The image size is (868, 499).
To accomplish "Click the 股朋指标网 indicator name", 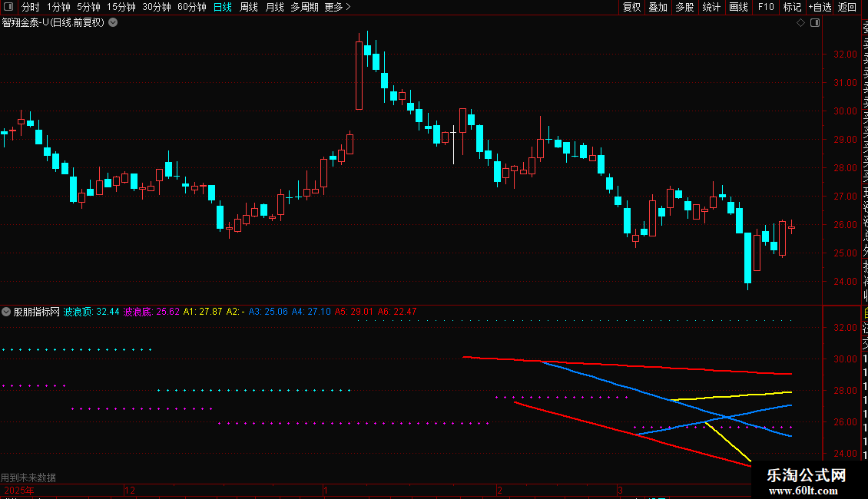I will [37, 312].
